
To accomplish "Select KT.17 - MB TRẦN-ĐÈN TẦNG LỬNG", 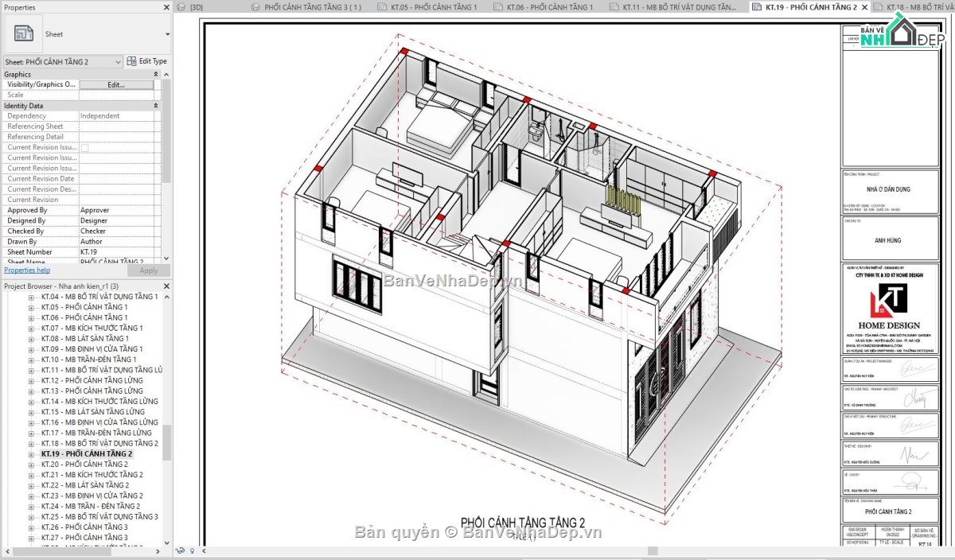I will click(96, 433).
